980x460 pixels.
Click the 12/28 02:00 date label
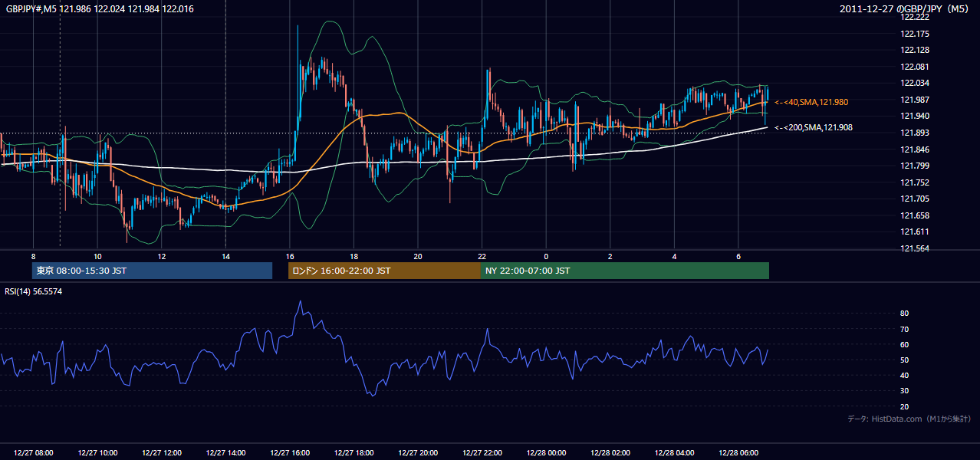pyautogui.click(x=610, y=453)
